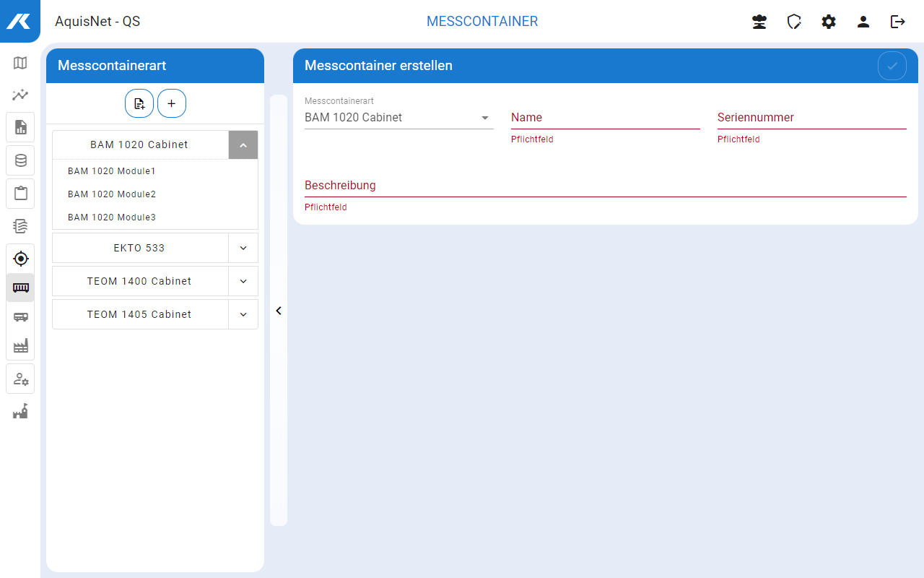Collapse the BAM 1020 Cabinet group
This screenshot has height=578, width=924.
[243, 145]
